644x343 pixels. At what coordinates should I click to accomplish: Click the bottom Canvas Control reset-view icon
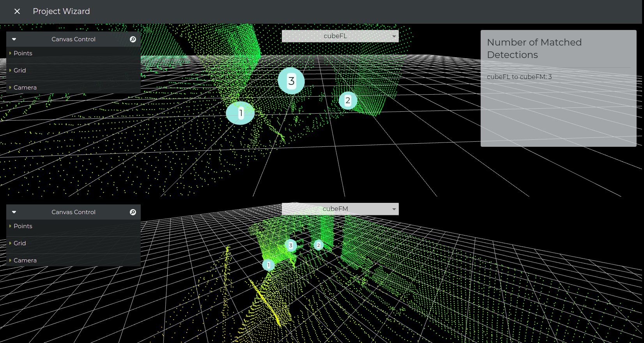133,212
